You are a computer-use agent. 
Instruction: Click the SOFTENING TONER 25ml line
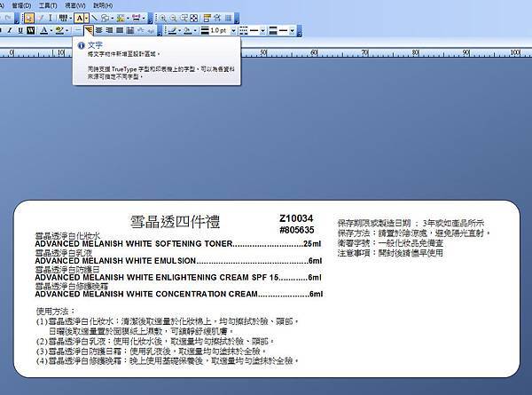(178, 243)
